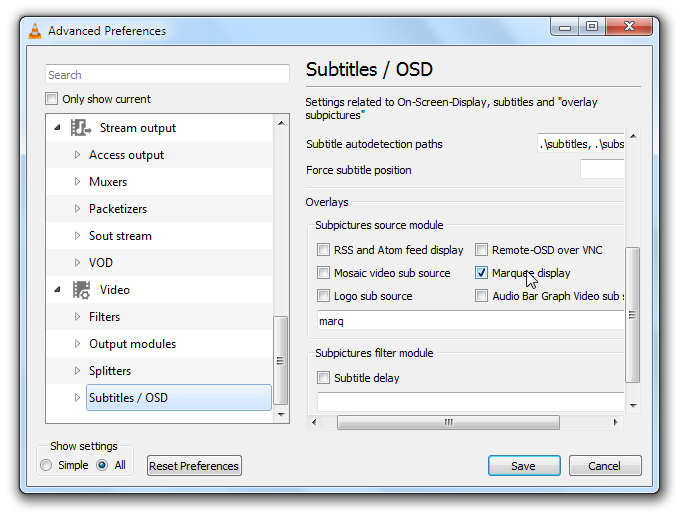Expand the Sout stream node
Image resolution: width=676 pixels, height=511 pixels.
77,235
